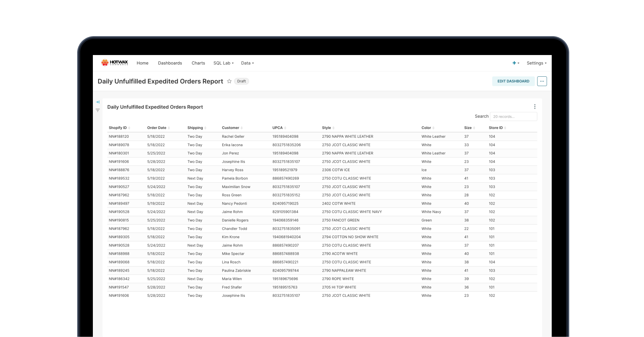Image resolution: width=644 pixels, height=337 pixels.
Task: Open the plus add-new menu
Action: (x=516, y=63)
